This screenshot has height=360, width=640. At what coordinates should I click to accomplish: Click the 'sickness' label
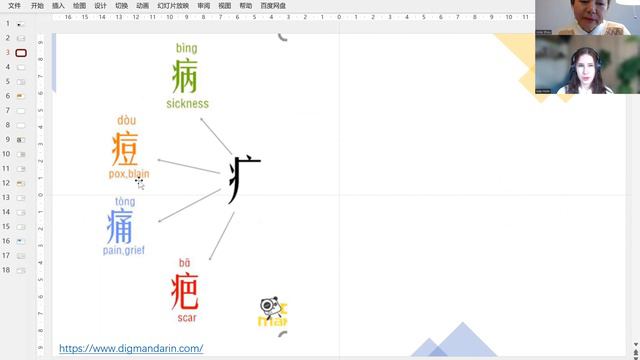pyautogui.click(x=187, y=104)
